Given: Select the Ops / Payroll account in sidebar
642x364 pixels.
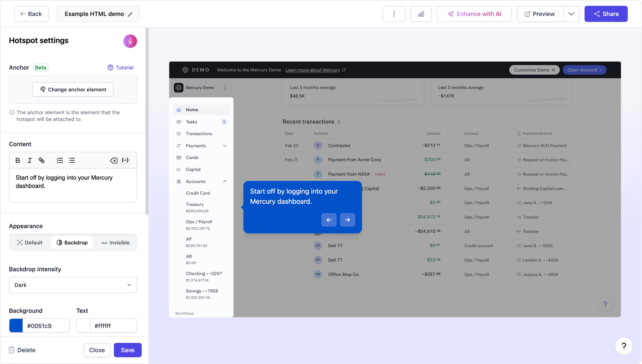Looking at the screenshot, I should 199,224.
